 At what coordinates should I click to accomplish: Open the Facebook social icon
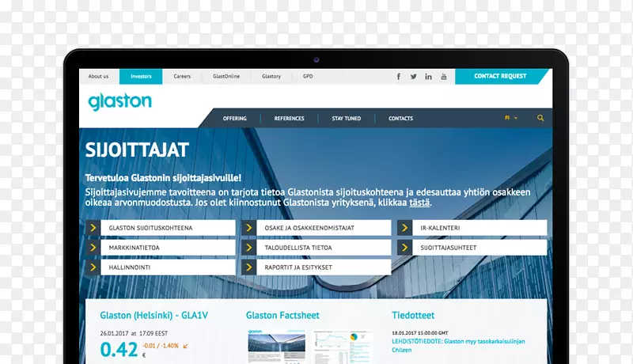coord(399,76)
